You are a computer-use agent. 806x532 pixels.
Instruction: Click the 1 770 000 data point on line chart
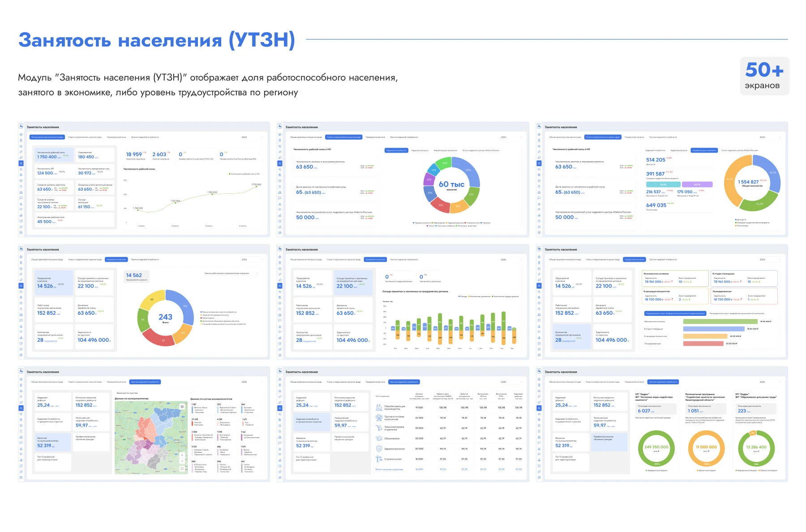[x=257, y=186]
